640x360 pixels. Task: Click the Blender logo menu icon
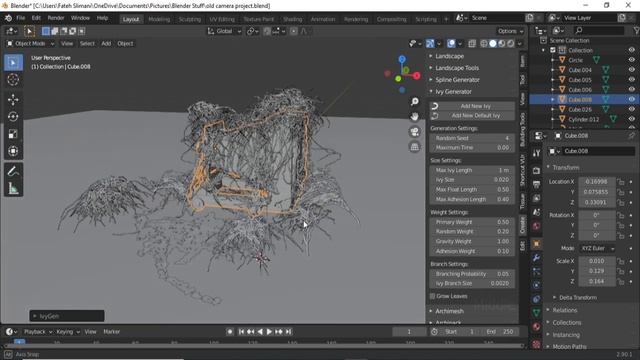point(8,18)
